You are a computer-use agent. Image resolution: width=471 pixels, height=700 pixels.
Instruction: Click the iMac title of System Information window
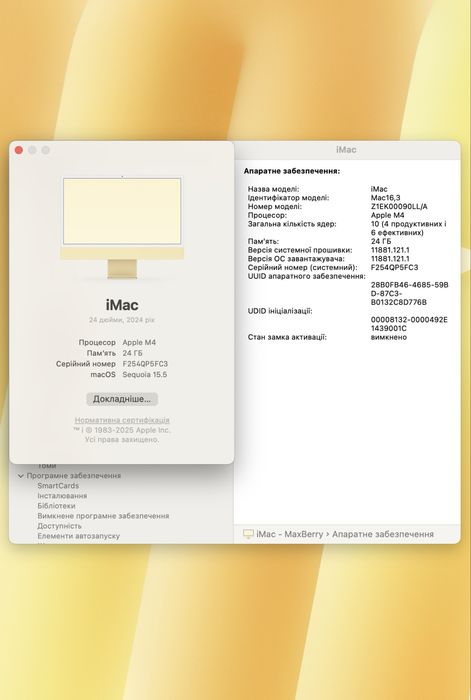tap(346, 150)
